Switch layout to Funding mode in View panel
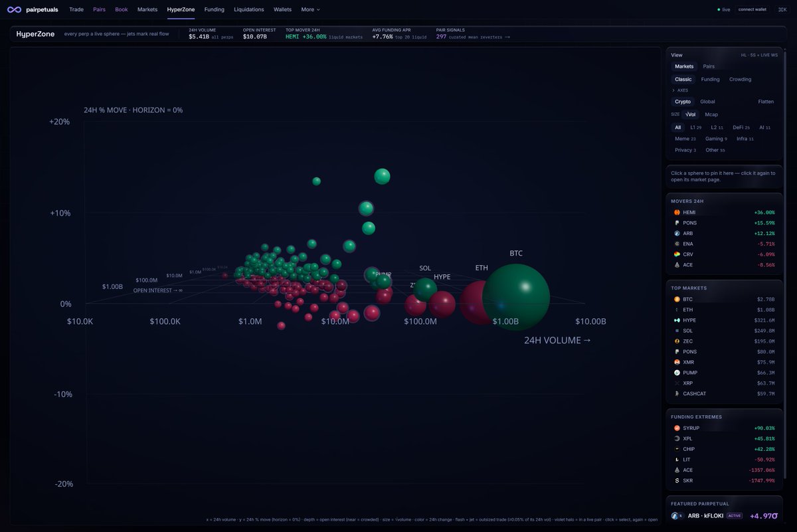 (710, 79)
